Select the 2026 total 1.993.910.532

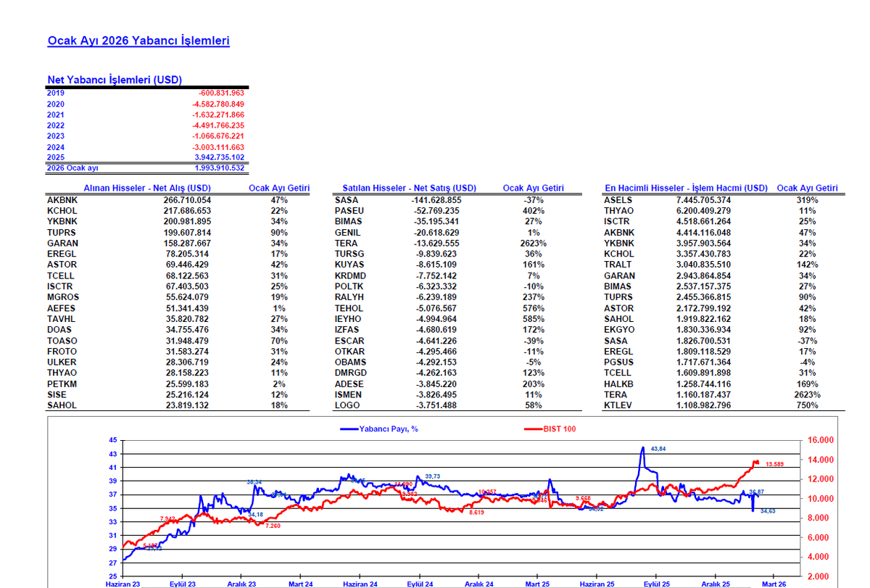tap(219, 168)
